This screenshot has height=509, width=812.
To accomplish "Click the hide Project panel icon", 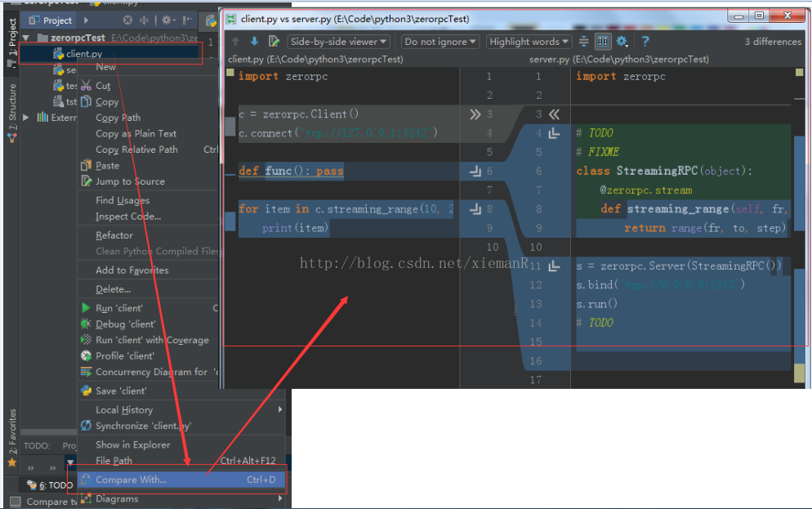I will 187,20.
